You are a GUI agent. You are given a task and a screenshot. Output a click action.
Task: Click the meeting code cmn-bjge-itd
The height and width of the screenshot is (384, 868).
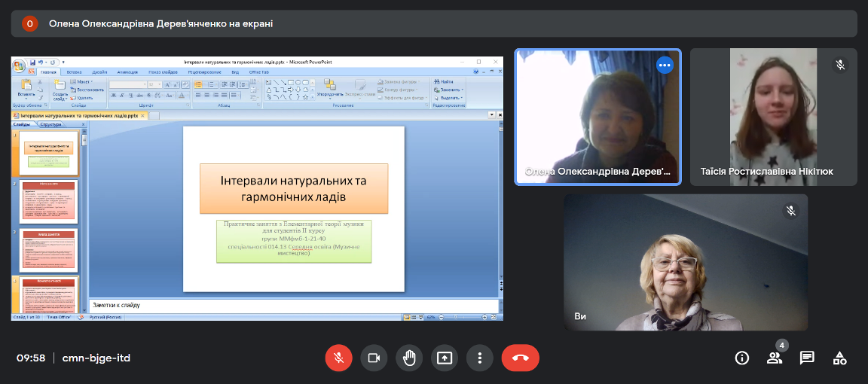(x=96, y=358)
